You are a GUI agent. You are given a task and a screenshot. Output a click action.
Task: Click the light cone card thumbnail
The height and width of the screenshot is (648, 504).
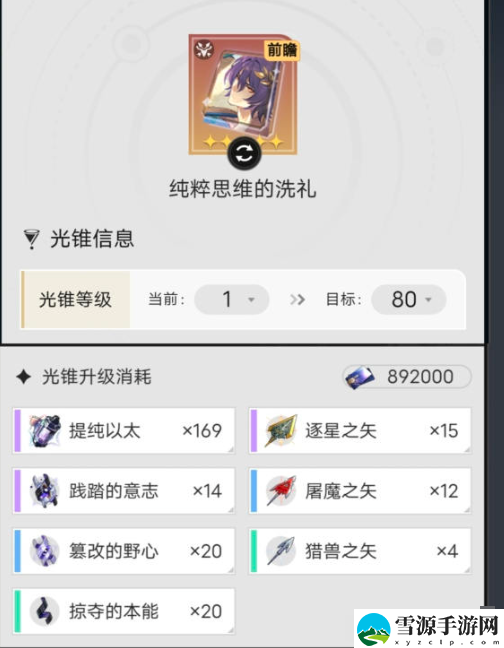tap(243, 95)
